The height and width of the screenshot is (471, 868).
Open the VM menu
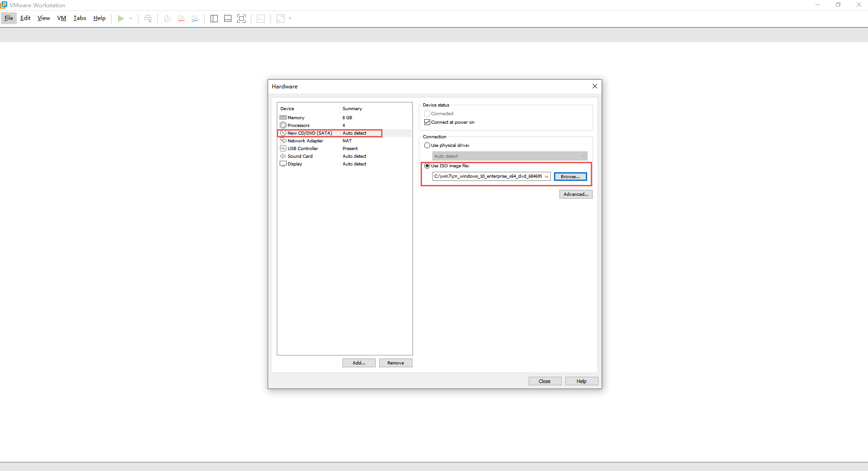(x=62, y=18)
